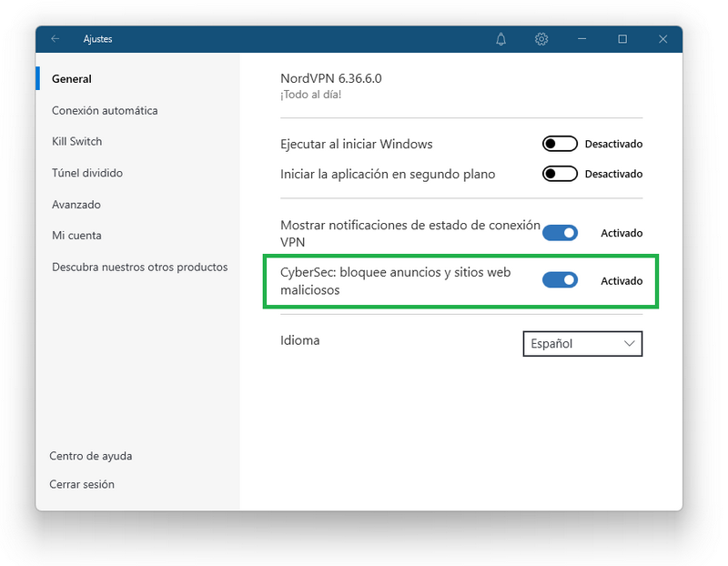
Task: Toggle Iniciar la aplicación en segundo plano
Action: point(560,174)
